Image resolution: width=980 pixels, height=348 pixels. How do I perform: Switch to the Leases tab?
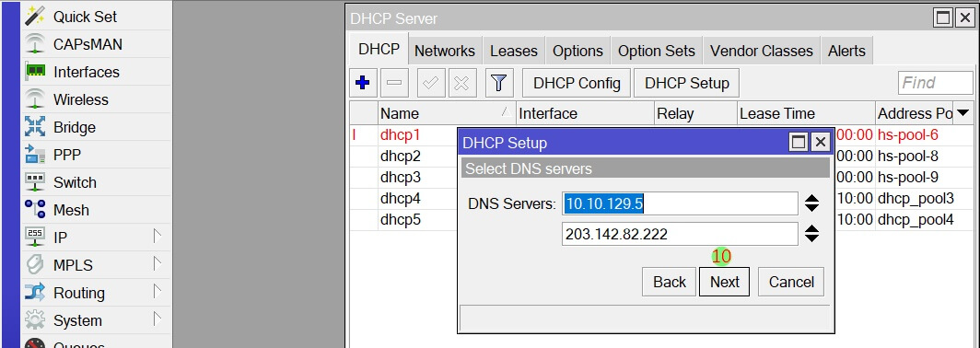click(514, 52)
